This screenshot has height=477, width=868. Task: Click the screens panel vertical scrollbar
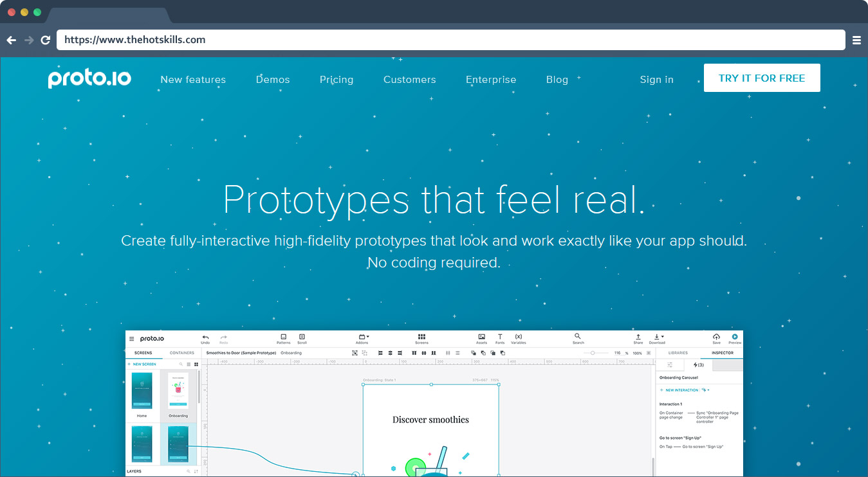199,386
